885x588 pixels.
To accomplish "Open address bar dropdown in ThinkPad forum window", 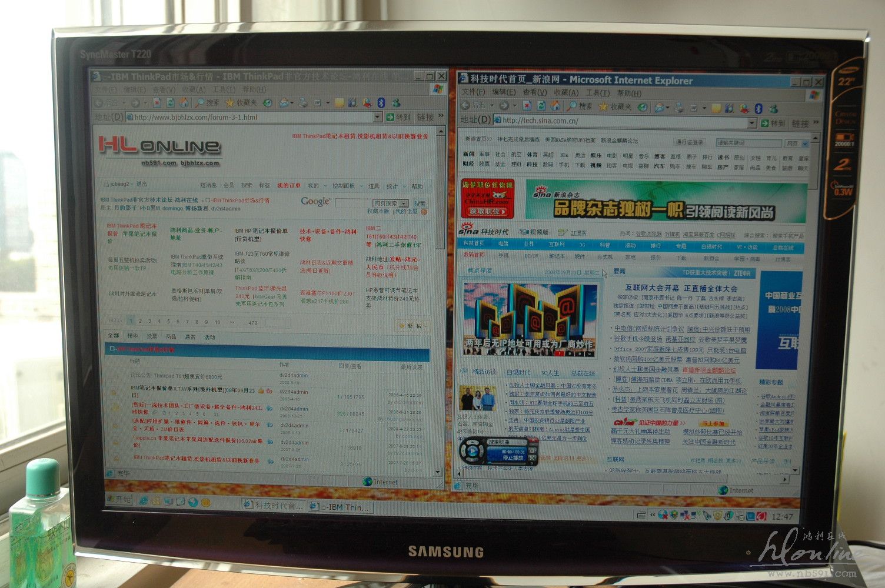I will point(377,117).
